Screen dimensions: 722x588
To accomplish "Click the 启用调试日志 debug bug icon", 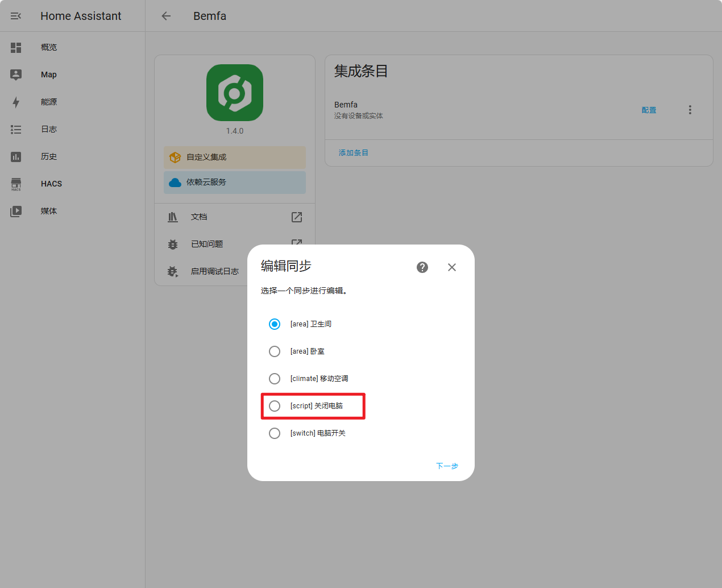I will click(173, 271).
